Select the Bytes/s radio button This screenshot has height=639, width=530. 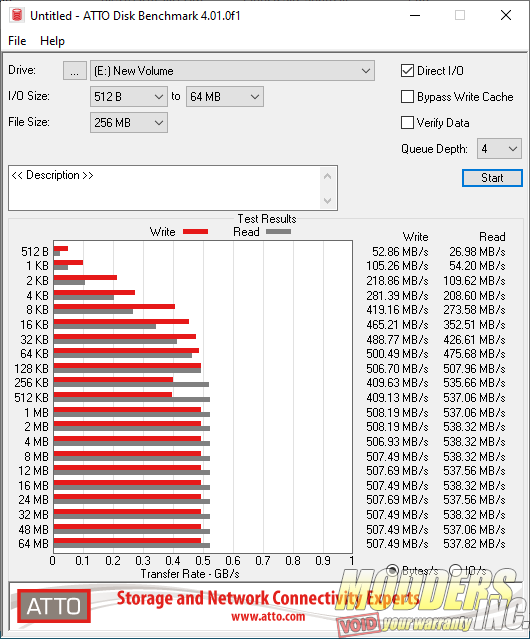[392, 570]
